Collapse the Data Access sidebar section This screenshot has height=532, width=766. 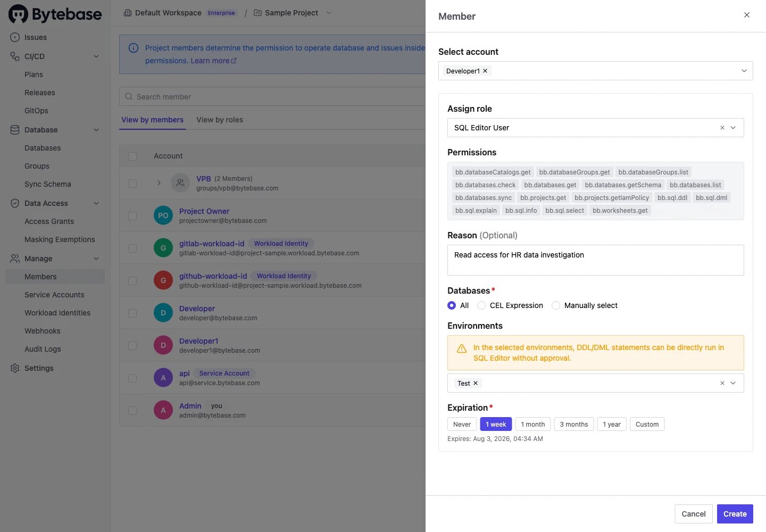96,203
